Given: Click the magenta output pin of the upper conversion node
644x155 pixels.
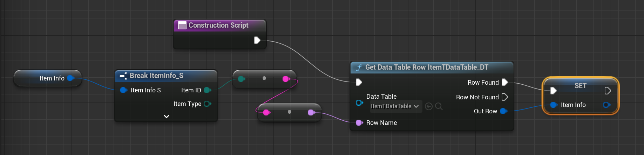Looking at the screenshot, I should tap(286, 79).
